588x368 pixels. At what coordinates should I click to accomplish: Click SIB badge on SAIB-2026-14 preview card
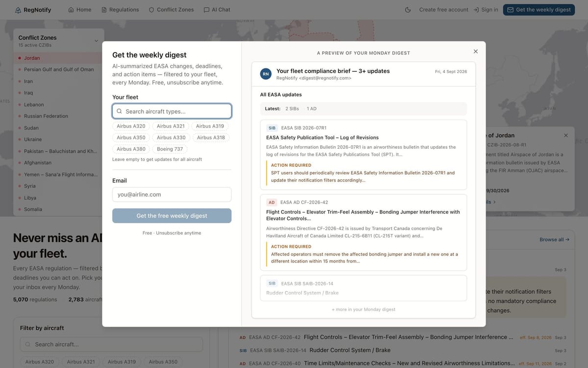[x=272, y=284]
